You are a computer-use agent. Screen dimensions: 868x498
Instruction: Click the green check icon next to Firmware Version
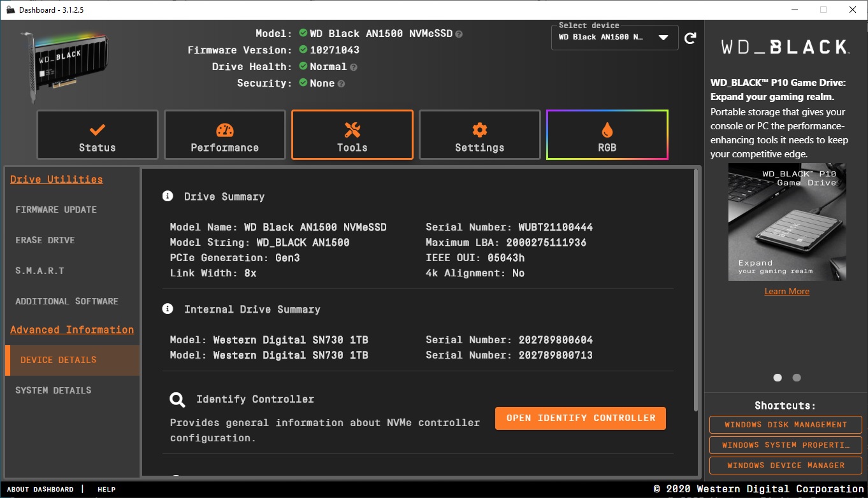(x=303, y=50)
